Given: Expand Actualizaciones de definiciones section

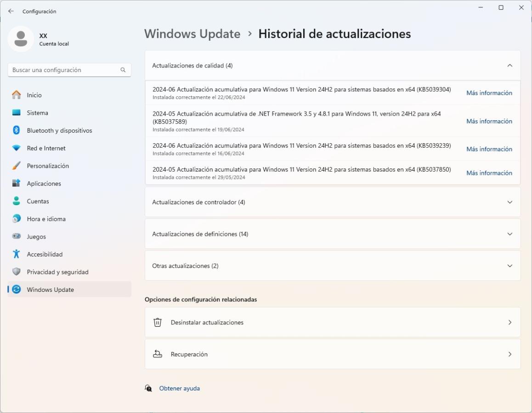Looking at the screenshot, I should click(509, 234).
